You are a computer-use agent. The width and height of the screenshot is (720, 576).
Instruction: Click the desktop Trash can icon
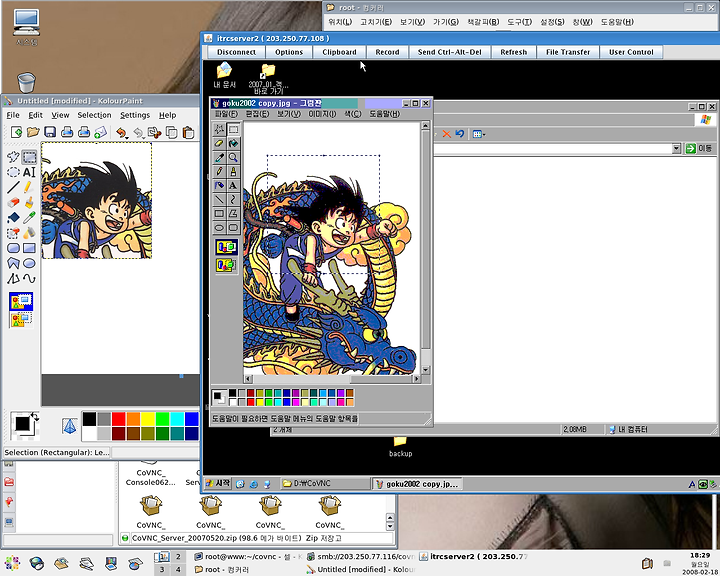26,83
